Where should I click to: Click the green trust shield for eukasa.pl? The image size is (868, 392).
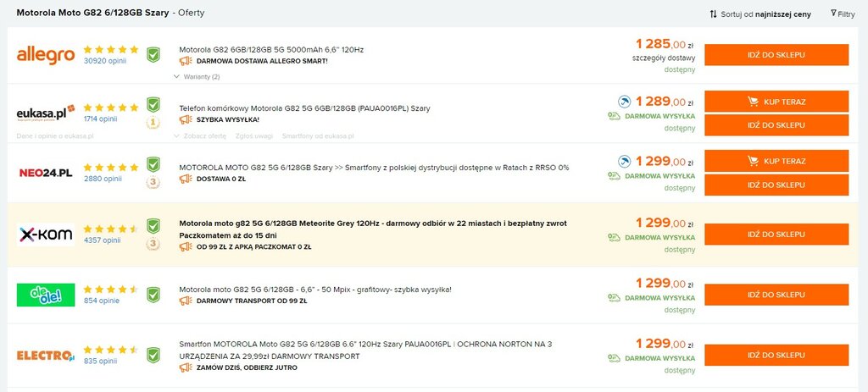tap(153, 104)
